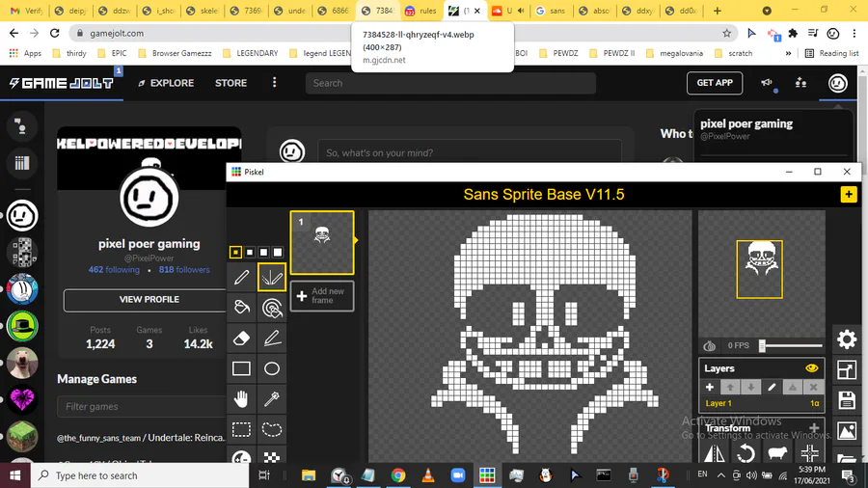Toggle onion skin preview

[710, 346]
